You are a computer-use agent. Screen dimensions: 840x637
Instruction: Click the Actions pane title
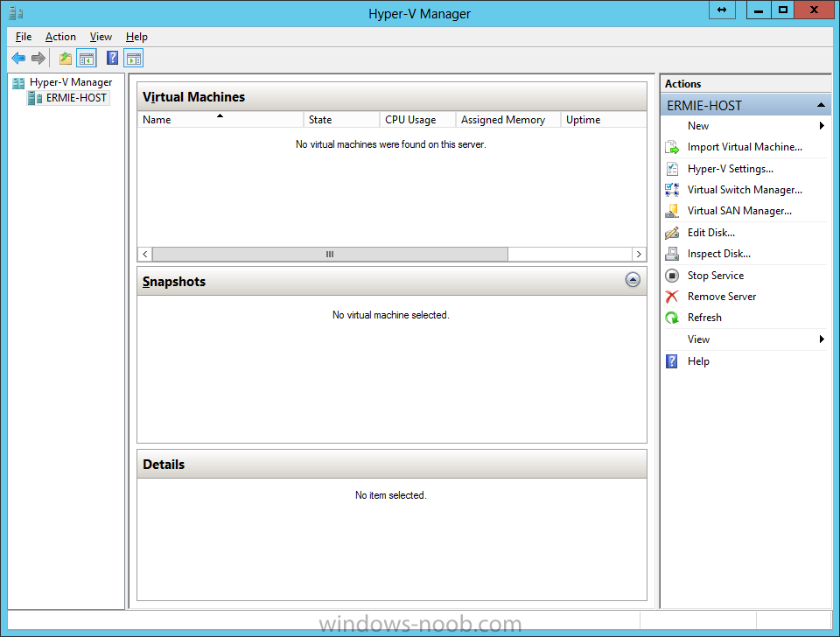(682, 84)
